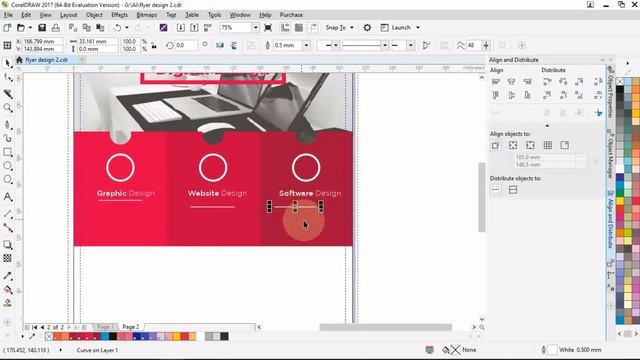The width and height of the screenshot is (640, 360).
Task: Select Distribute to Extent of selection
Action: click(496, 190)
